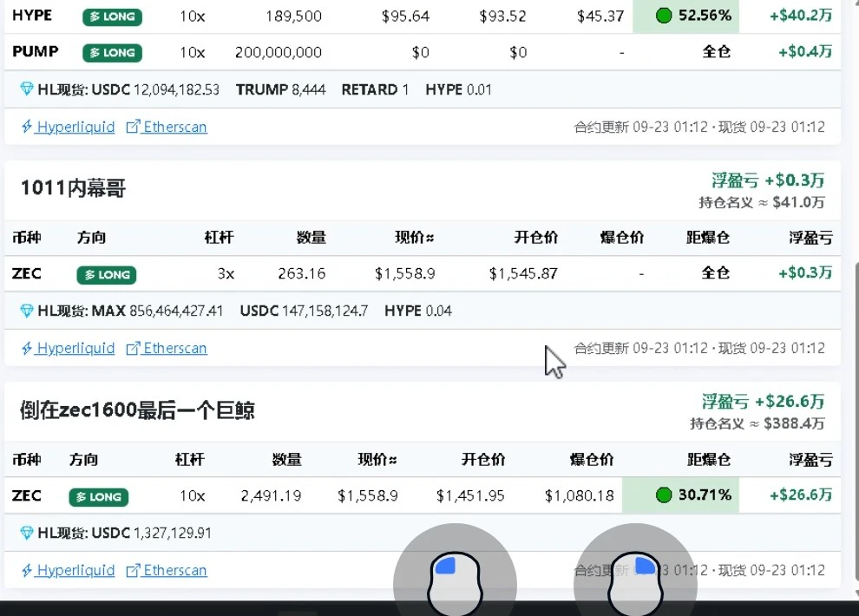Open Etherscan link below USDC 1,327,129.91

click(167, 571)
